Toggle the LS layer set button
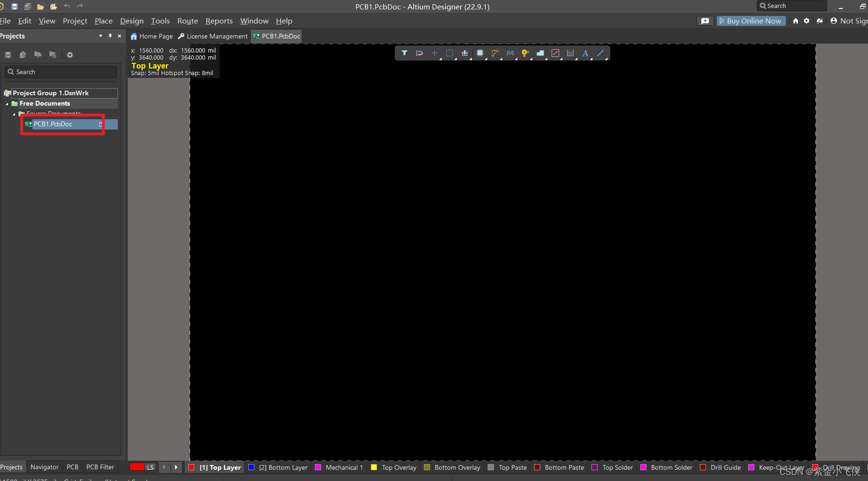Image resolution: width=868 pixels, height=481 pixels. click(150, 467)
